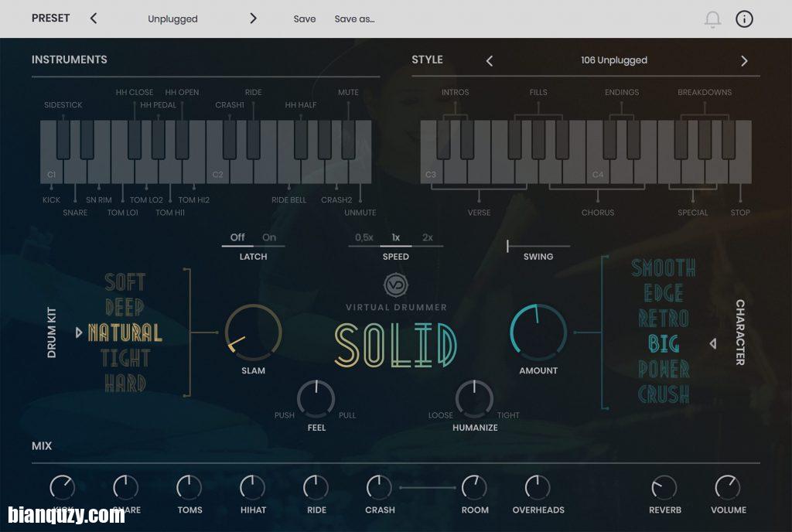Click the Ride mix knob

pos(316,488)
